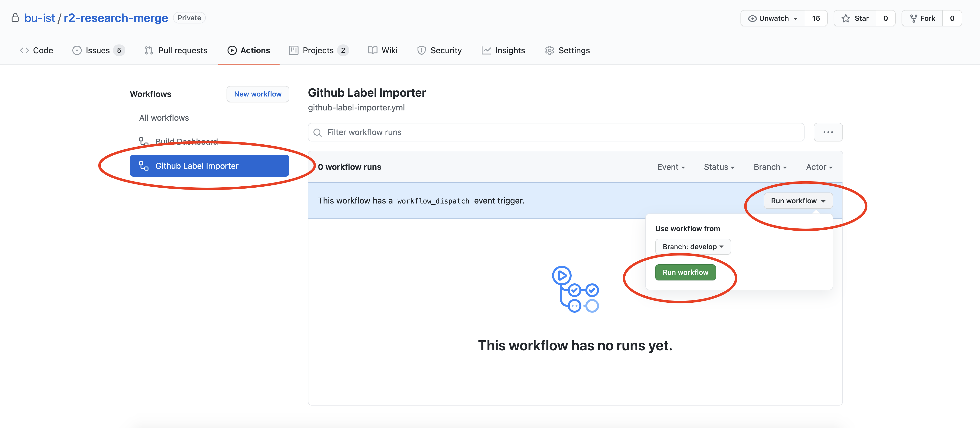
Task: Click 'This workflow has no runs yet.' text
Action: [x=575, y=345]
